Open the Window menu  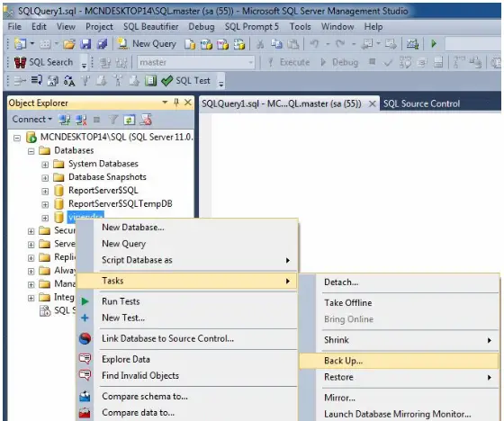point(337,27)
